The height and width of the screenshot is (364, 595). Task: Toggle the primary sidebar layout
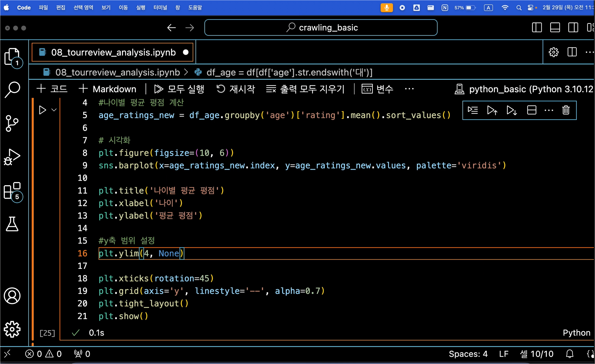click(537, 28)
